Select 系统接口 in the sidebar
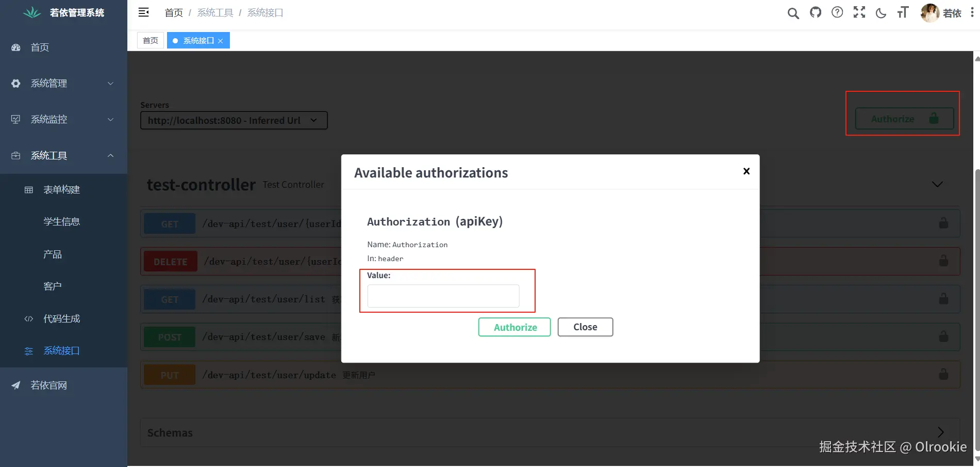 pyautogui.click(x=63, y=351)
